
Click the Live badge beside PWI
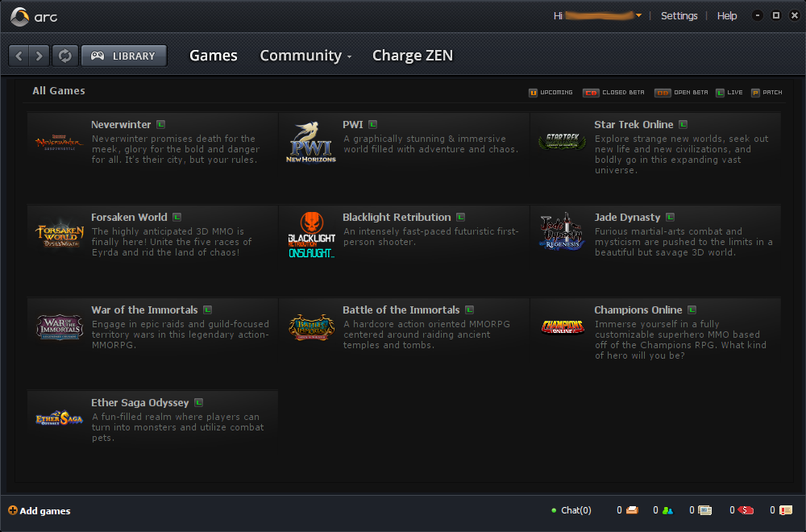click(x=372, y=124)
